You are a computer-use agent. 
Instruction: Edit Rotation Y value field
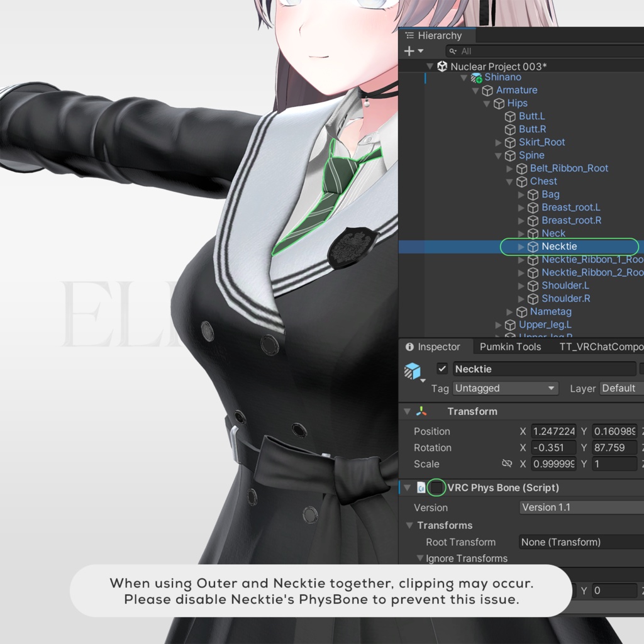pyautogui.click(x=614, y=448)
